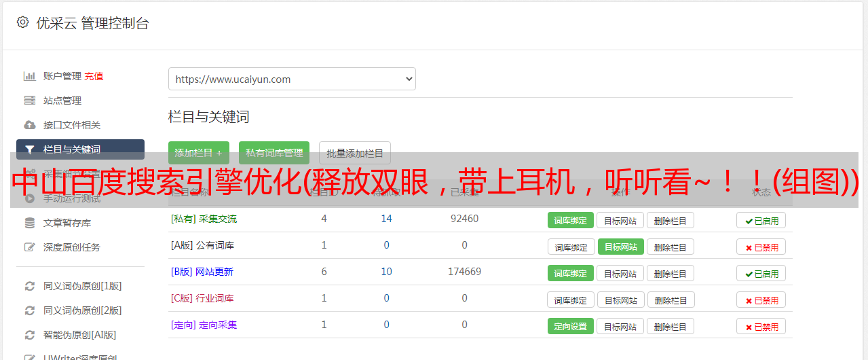Click the edit icon beside 深度原创任务
The width and height of the screenshot is (868, 360).
pyautogui.click(x=30, y=247)
